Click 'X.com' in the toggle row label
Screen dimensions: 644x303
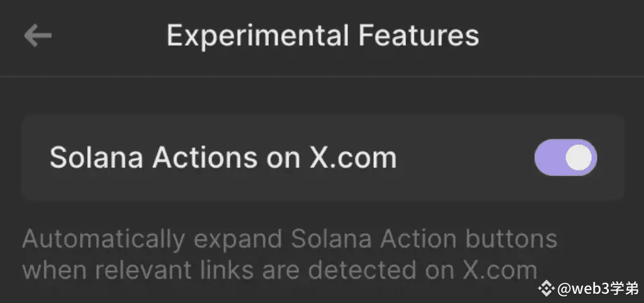[x=353, y=158]
